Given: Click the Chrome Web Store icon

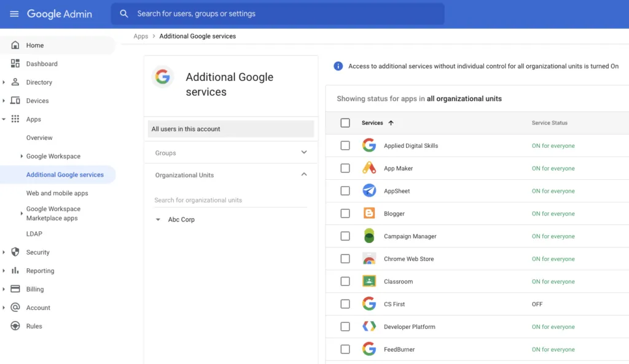Looking at the screenshot, I should (x=369, y=258).
